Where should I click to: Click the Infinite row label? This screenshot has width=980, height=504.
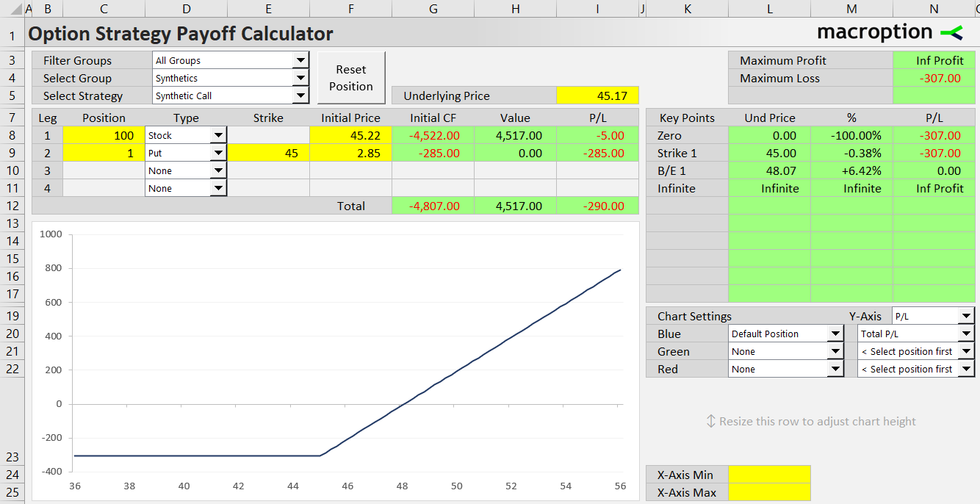(x=677, y=188)
